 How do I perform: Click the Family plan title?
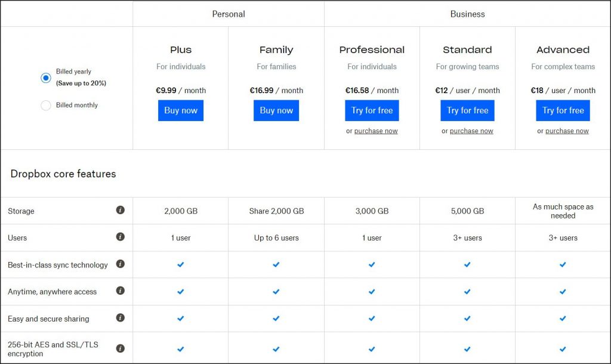pos(276,50)
